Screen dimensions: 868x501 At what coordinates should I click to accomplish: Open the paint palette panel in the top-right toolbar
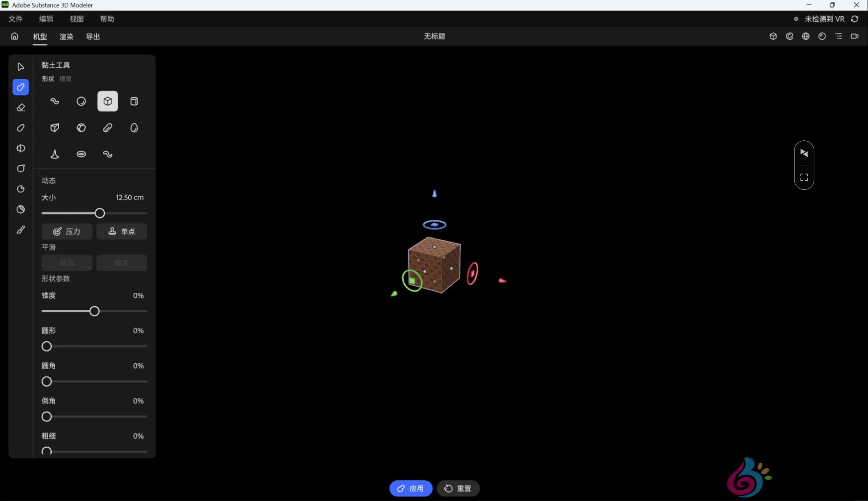790,36
